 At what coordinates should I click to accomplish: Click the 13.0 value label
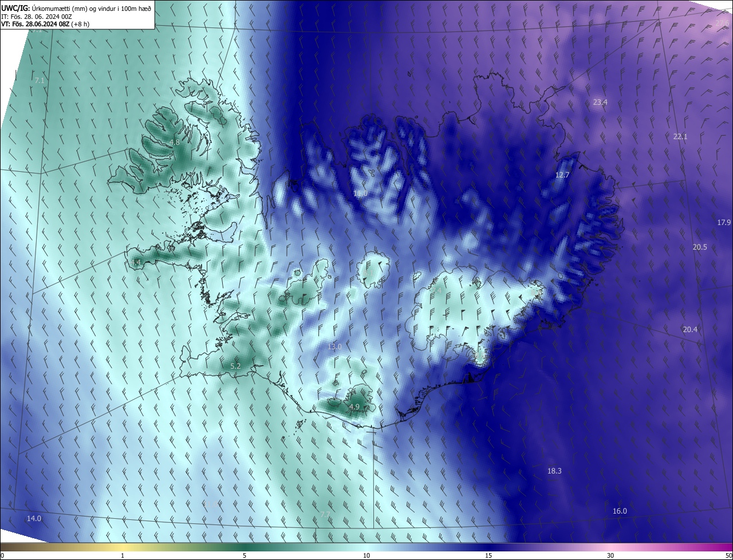334,346
